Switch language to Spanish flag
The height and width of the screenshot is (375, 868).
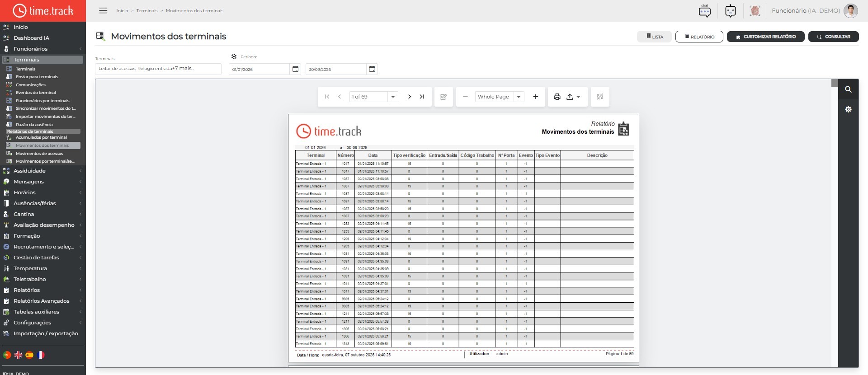tap(29, 355)
